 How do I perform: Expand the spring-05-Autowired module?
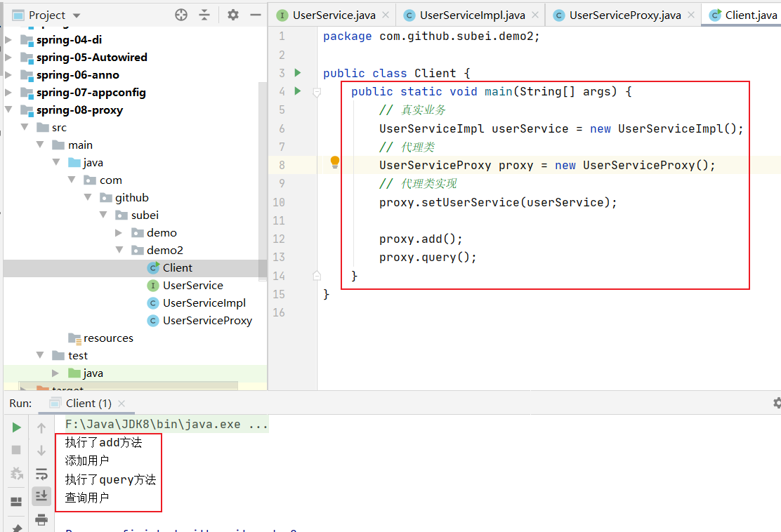8,58
